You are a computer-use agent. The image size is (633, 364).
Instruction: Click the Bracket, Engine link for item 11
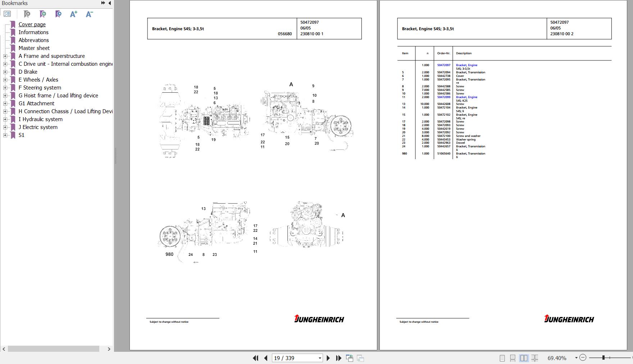pyautogui.click(x=466, y=97)
